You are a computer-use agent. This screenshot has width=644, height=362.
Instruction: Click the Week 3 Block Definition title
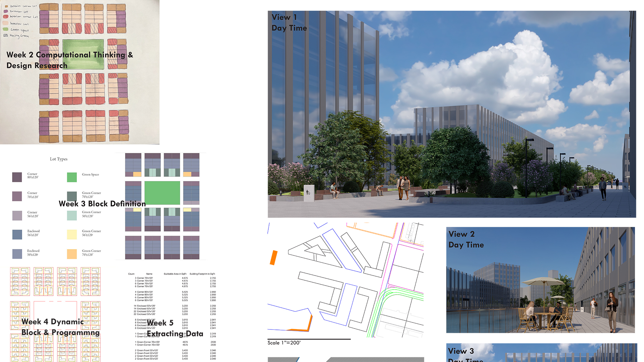tap(102, 204)
